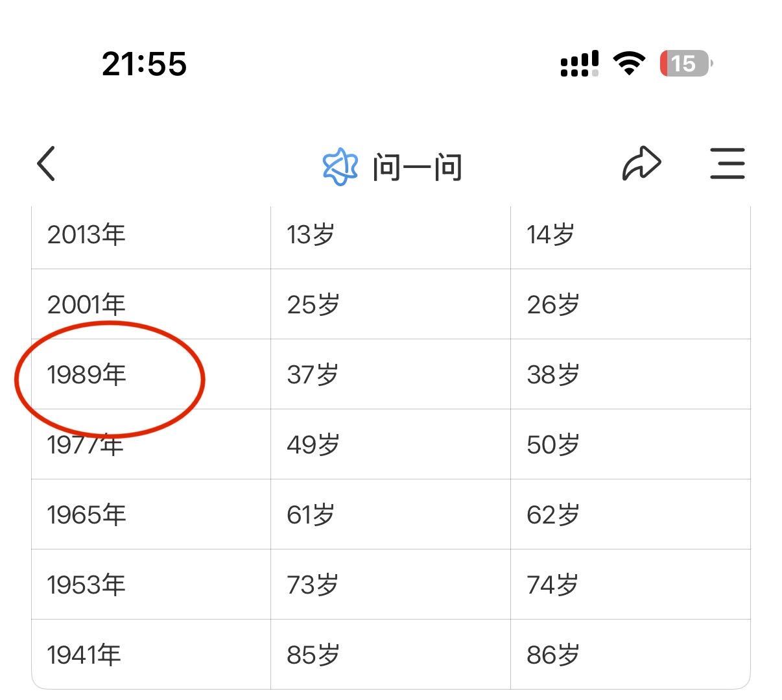Tap the 1953年 year cell
This screenshot has width=782, height=700.
point(86,585)
